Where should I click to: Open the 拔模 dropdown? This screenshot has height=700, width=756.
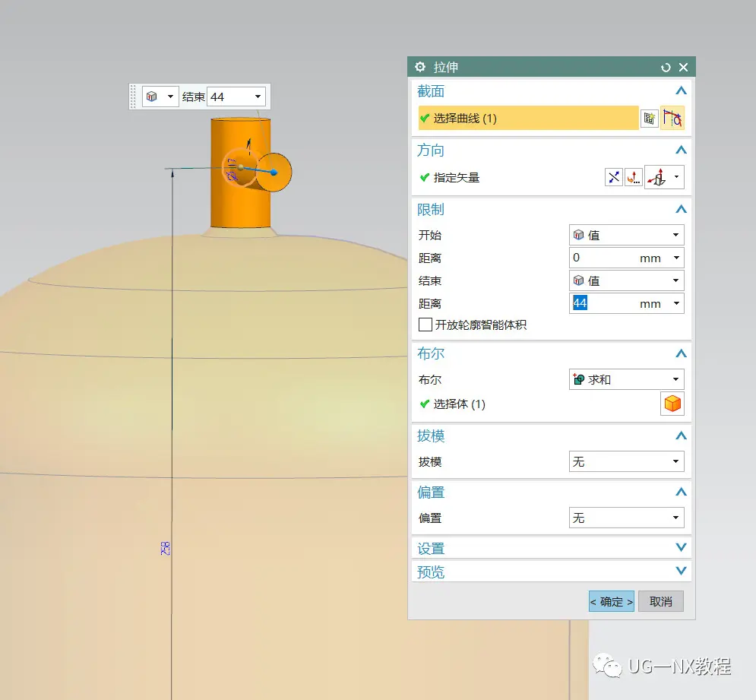coord(626,461)
